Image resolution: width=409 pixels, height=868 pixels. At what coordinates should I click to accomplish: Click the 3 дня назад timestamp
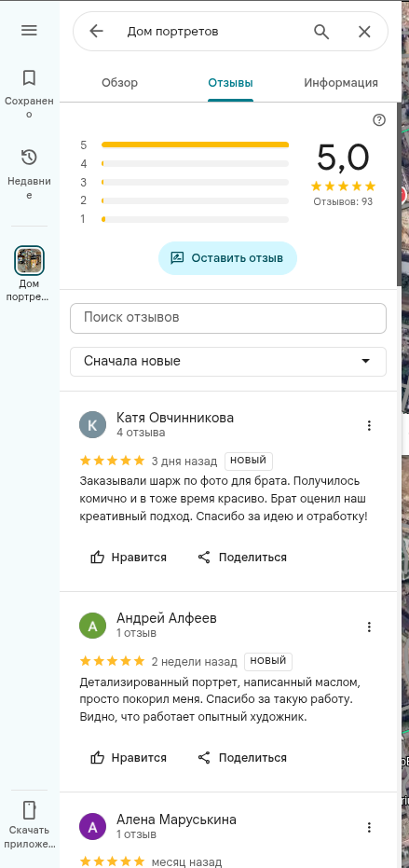(x=184, y=461)
